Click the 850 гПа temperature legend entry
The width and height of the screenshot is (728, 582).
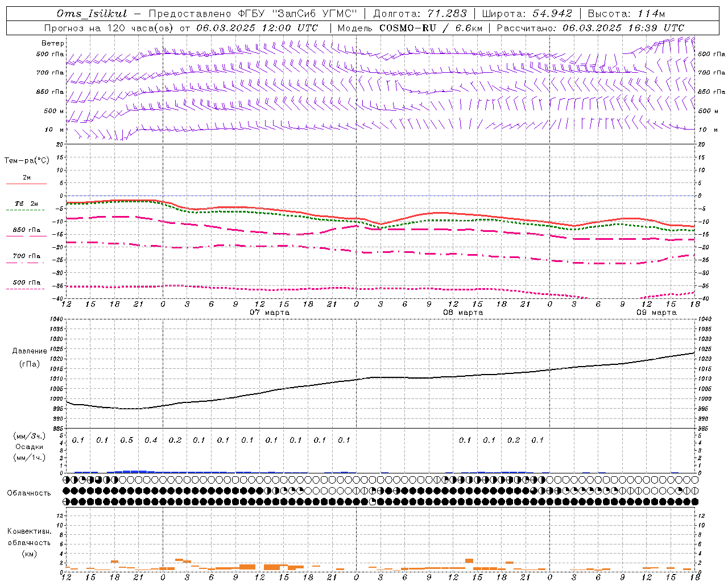[27, 230]
